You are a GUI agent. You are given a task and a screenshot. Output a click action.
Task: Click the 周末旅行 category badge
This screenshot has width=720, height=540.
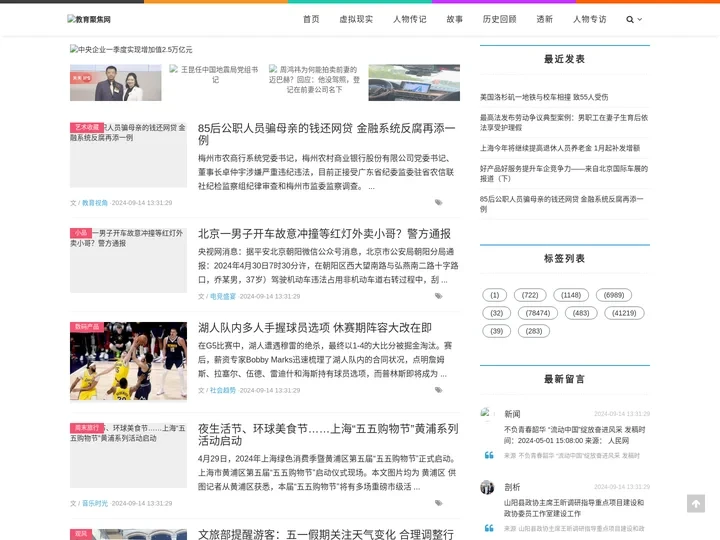point(87,428)
